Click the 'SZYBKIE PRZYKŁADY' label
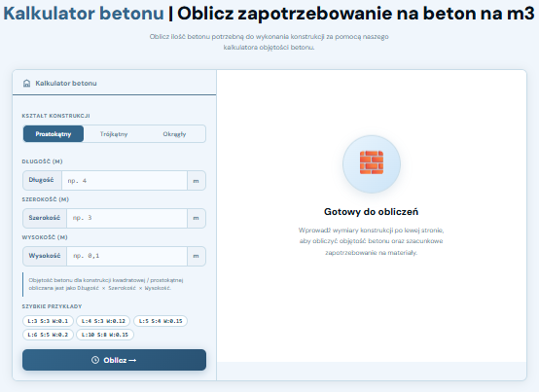Screen dimensions: 539x392 (x=52, y=306)
